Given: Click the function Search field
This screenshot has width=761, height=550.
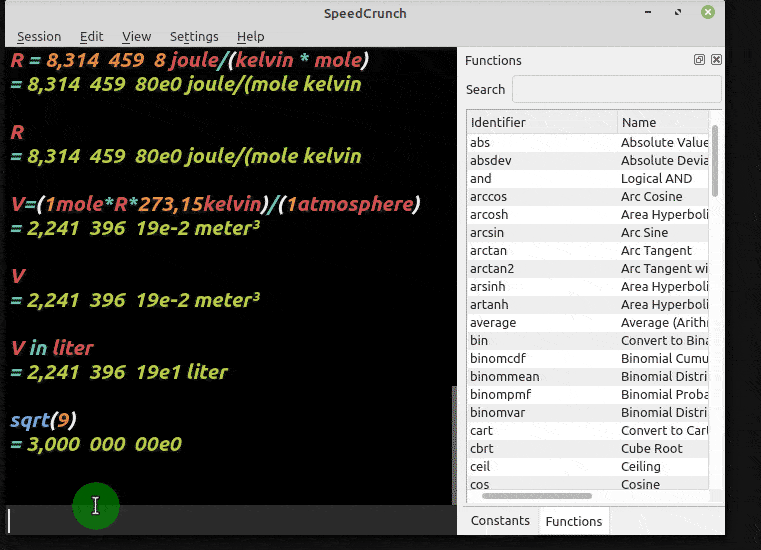Looking at the screenshot, I should coord(616,89).
